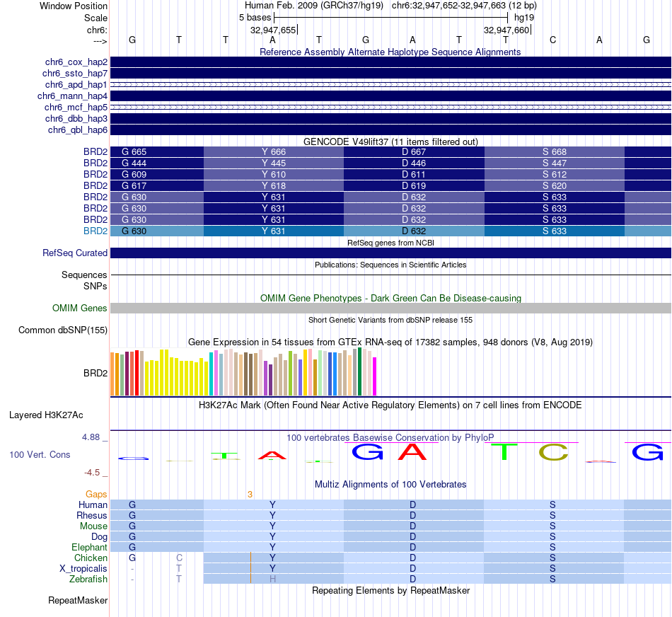
Task: Click codon Y 666 in BRD2 transcript
Action: click(x=274, y=152)
